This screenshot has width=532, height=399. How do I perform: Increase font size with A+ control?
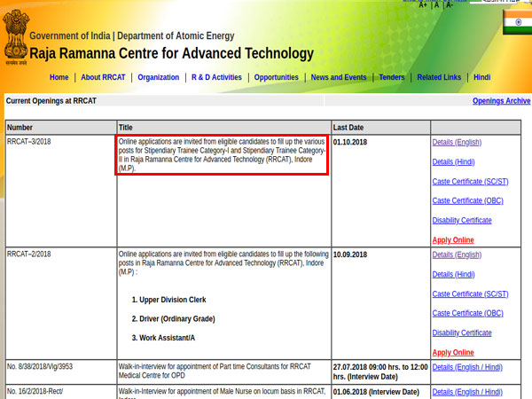point(423,4)
